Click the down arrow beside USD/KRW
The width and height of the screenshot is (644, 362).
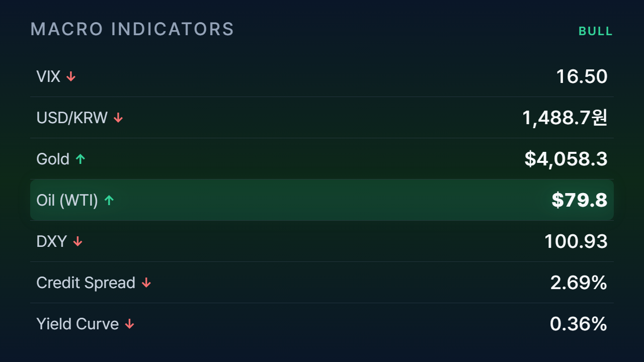(118, 118)
